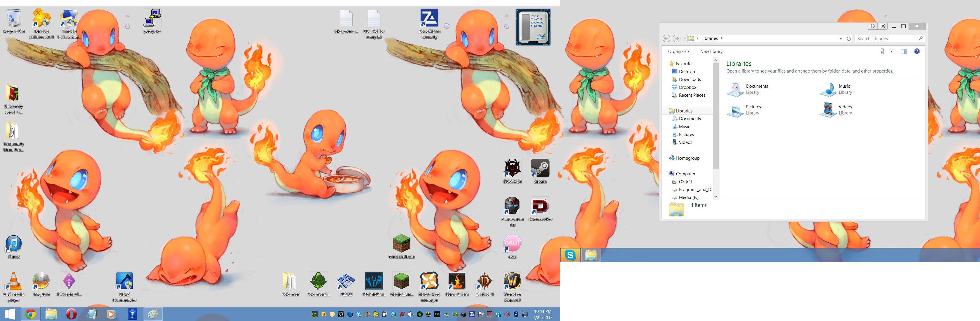Click the navigation pane scrollbar down arrow
980x321 pixels.
click(x=715, y=197)
